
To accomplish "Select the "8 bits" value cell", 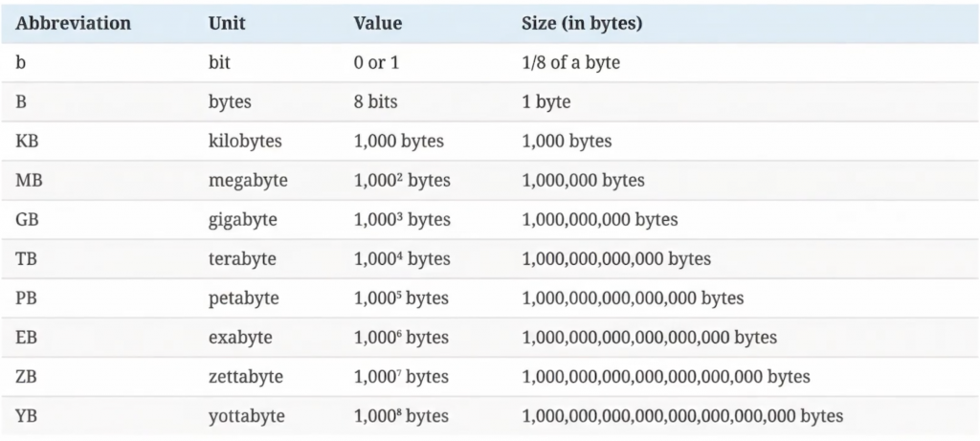I will click(375, 101).
